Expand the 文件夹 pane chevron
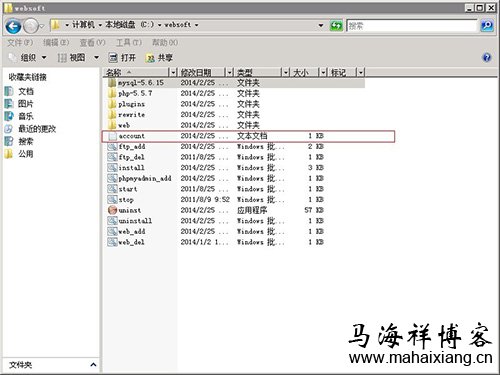The image size is (500, 375). click(93, 365)
